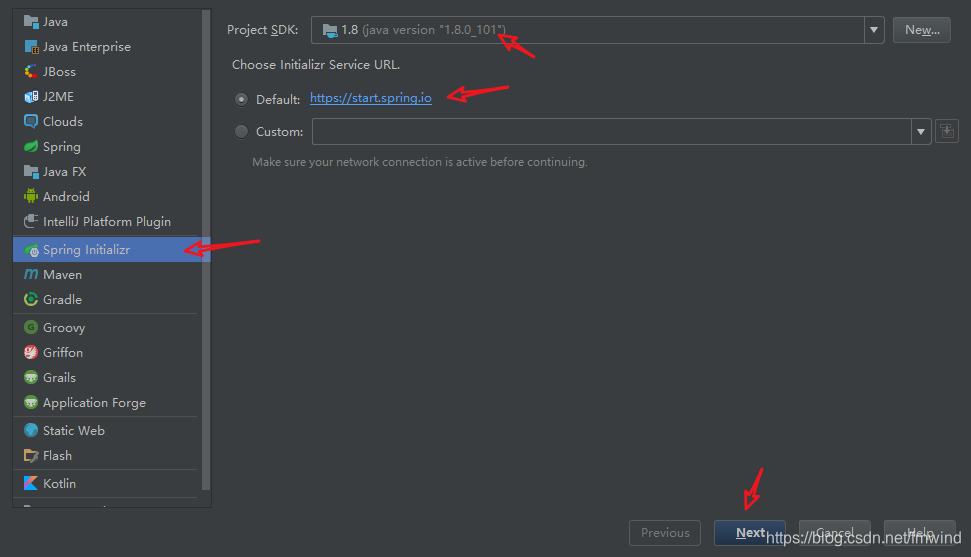Click the Clouds icon
The width and height of the screenshot is (971, 557).
pos(31,121)
